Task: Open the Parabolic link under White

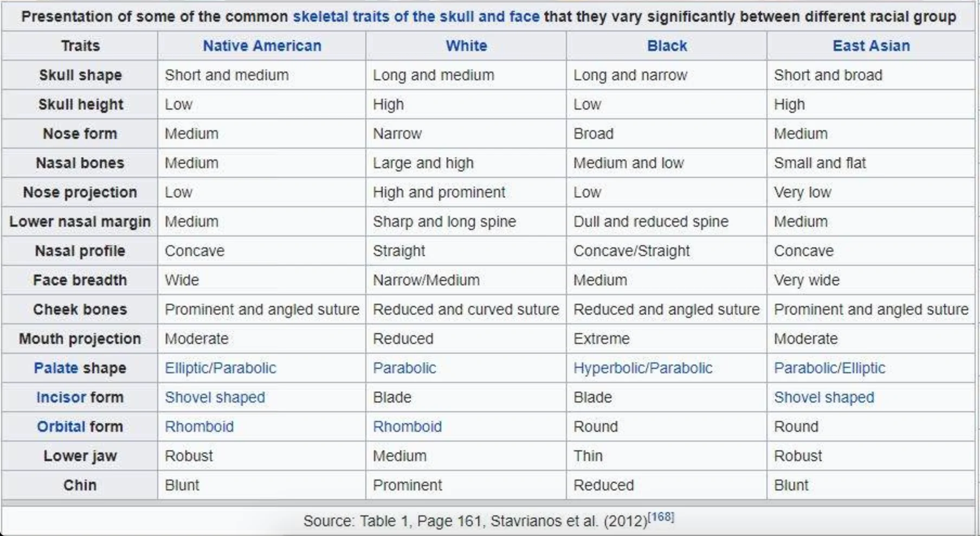Action: [404, 368]
